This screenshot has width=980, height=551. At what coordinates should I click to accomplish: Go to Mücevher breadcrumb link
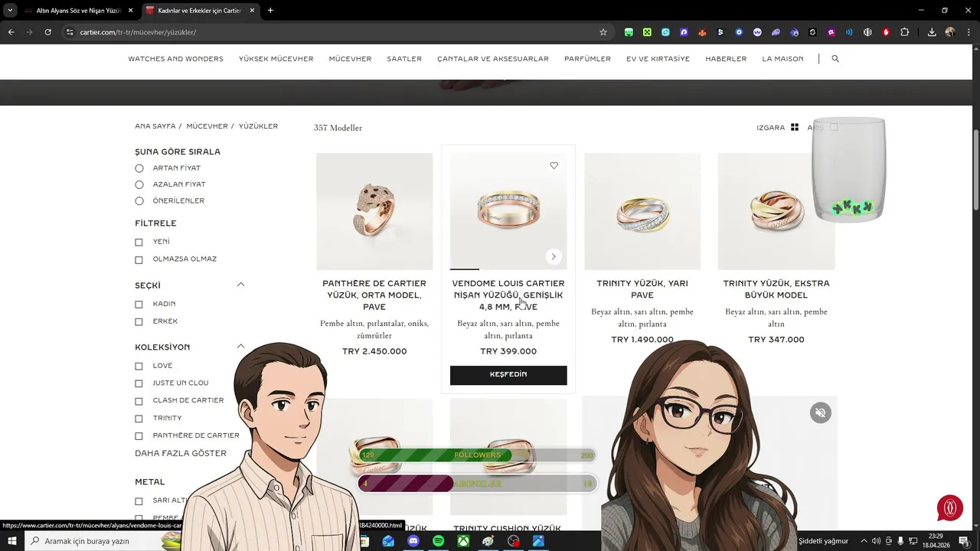point(207,126)
